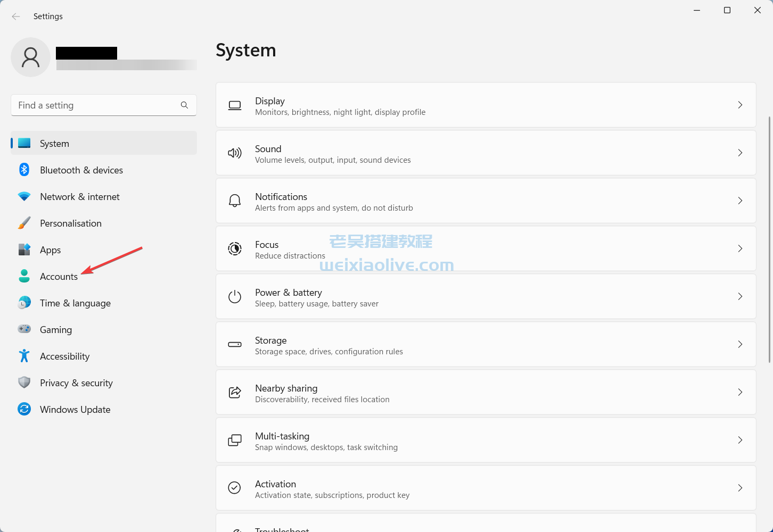
Task: Open Storage settings label
Action: (270, 340)
